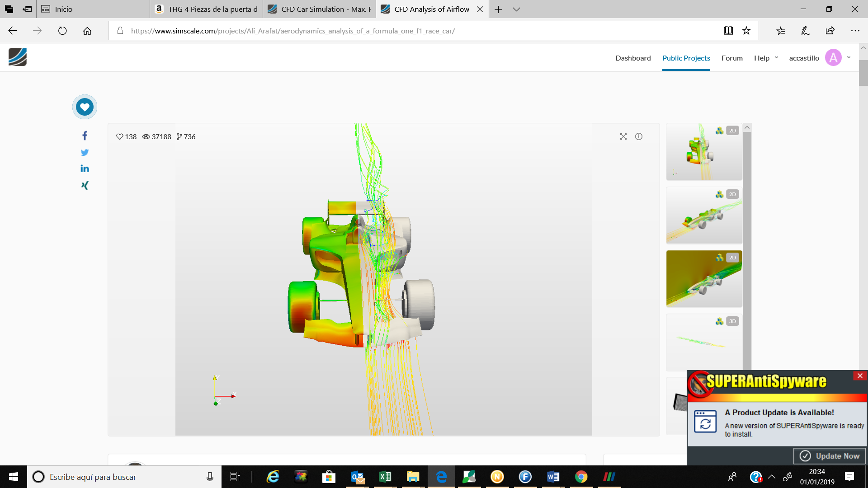Toggle favorite star in address bar
868x488 pixels.
coord(746,31)
